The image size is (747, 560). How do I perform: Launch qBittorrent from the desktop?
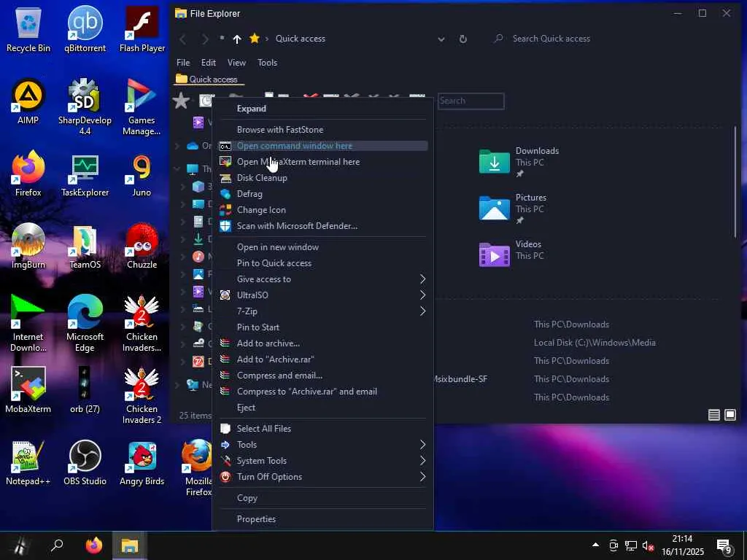pyautogui.click(x=85, y=29)
